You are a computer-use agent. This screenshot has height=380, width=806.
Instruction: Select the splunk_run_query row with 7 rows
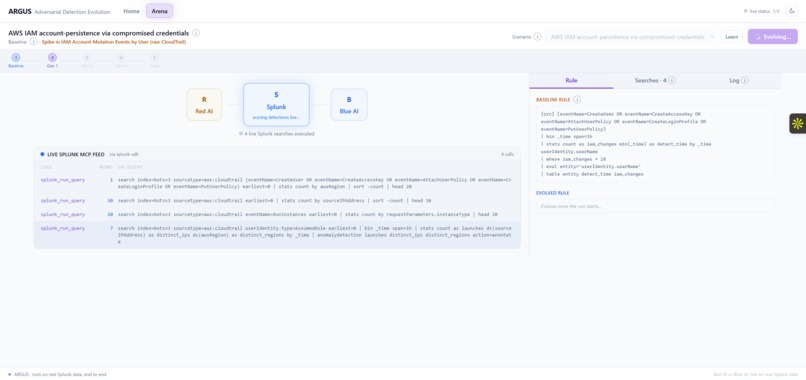click(277, 234)
